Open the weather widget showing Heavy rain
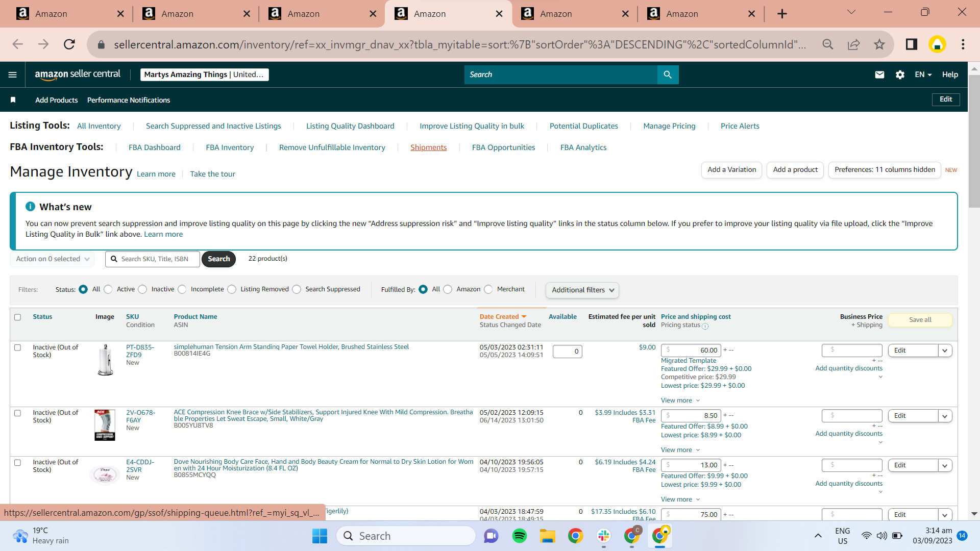This screenshot has height=551, width=980. click(41, 536)
